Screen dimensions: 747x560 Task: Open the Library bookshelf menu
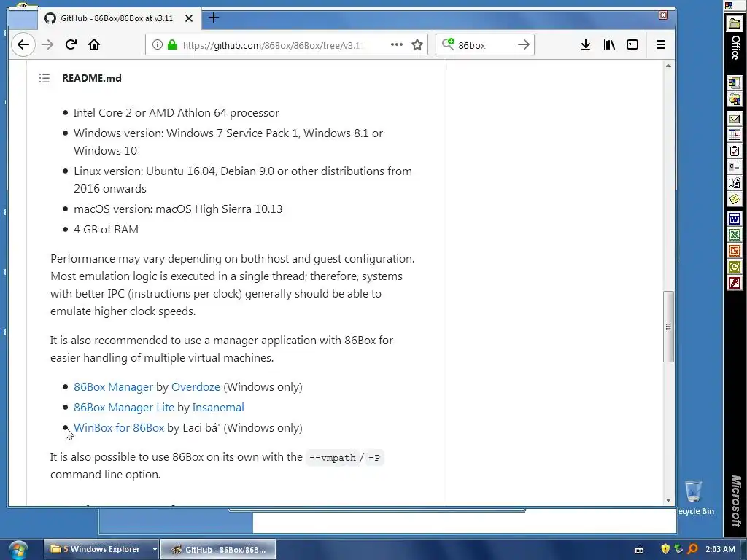[x=609, y=44]
